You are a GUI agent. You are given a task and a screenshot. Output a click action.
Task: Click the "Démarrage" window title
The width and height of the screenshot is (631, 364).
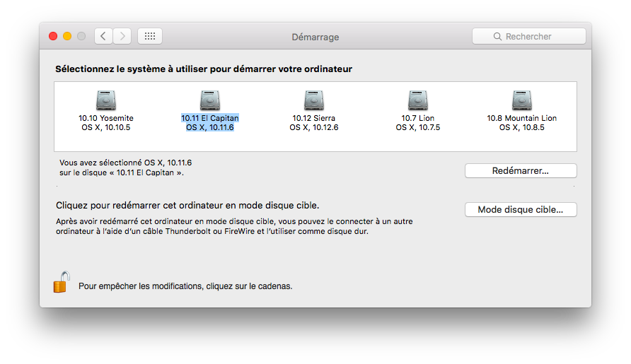[315, 37]
